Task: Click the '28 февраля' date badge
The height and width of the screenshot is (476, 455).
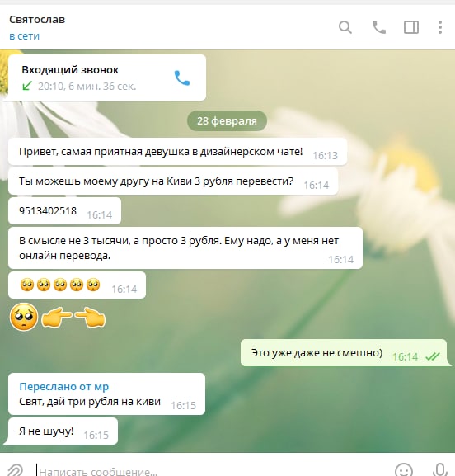Action: [x=227, y=120]
